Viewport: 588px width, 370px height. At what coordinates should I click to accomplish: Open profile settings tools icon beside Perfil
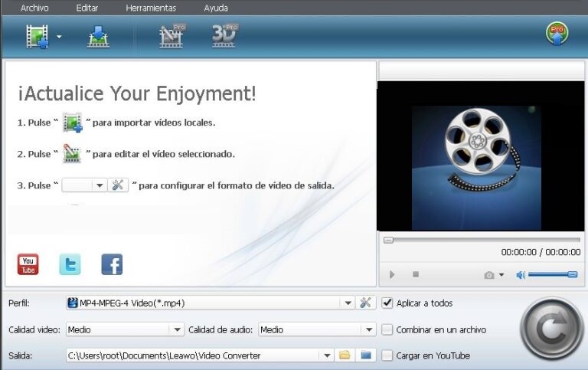(365, 303)
